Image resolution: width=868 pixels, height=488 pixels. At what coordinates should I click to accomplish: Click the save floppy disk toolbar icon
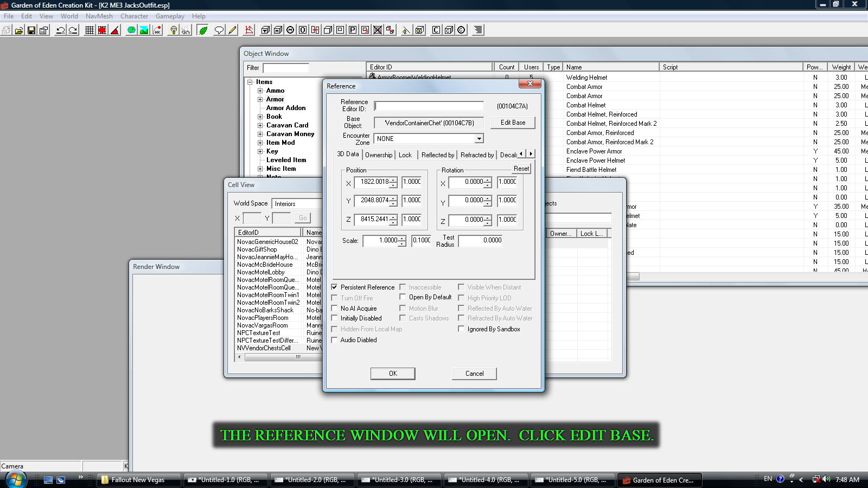tap(31, 30)
